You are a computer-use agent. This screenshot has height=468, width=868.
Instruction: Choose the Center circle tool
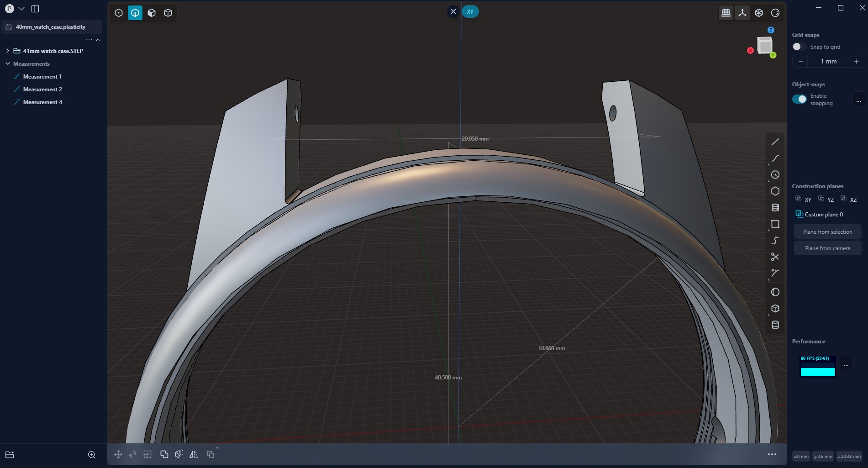pos(775,175)
